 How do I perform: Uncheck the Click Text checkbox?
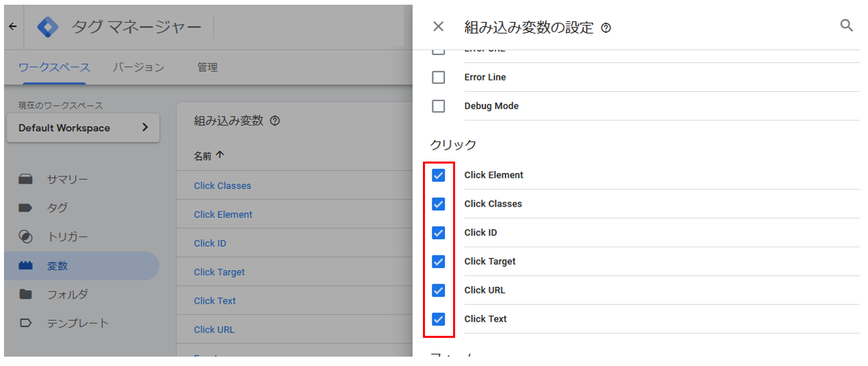click(x=438, y=319)
